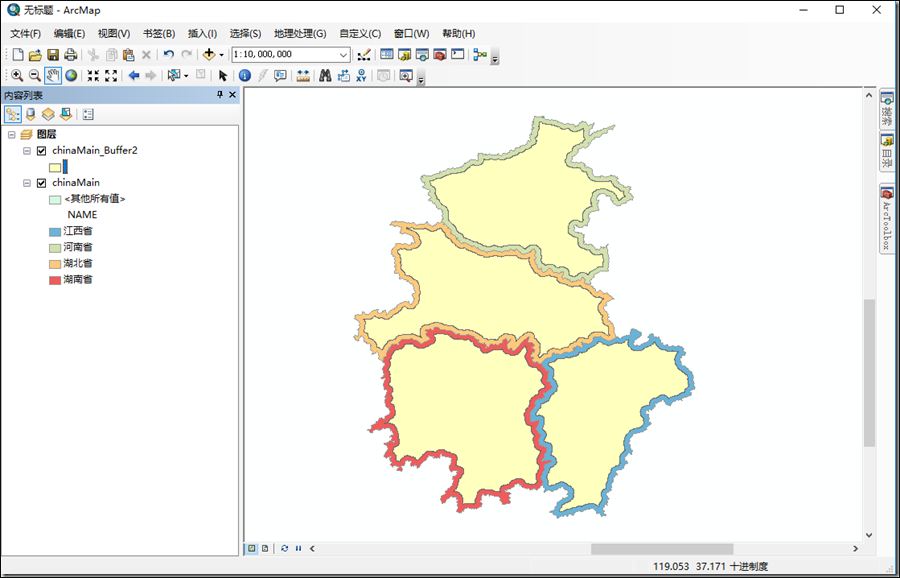900x578 pixels.
Task: Pin the 内容列表 panel with pushpin icon
Action: (x=219, y=95)
